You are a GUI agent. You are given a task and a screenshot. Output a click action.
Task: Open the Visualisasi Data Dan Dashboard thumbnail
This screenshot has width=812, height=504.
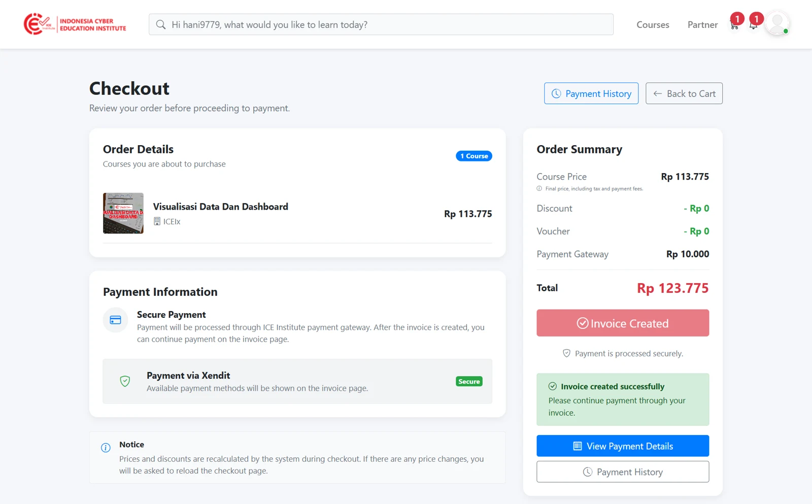click(x=123, y=213)
